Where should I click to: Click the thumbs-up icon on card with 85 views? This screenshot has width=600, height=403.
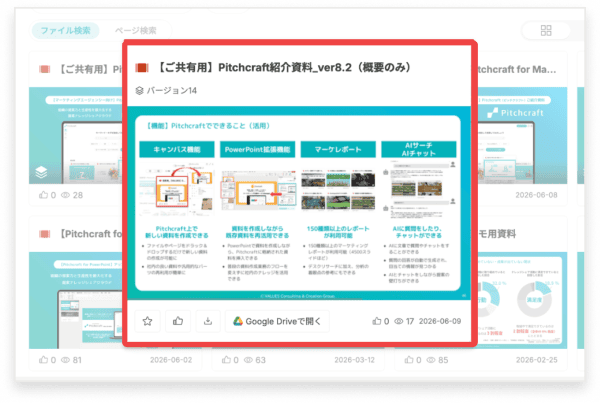point(409,360)
